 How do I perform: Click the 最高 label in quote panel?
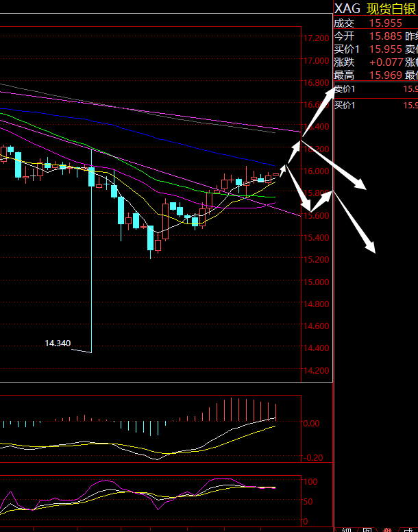(x=344, y=75)
